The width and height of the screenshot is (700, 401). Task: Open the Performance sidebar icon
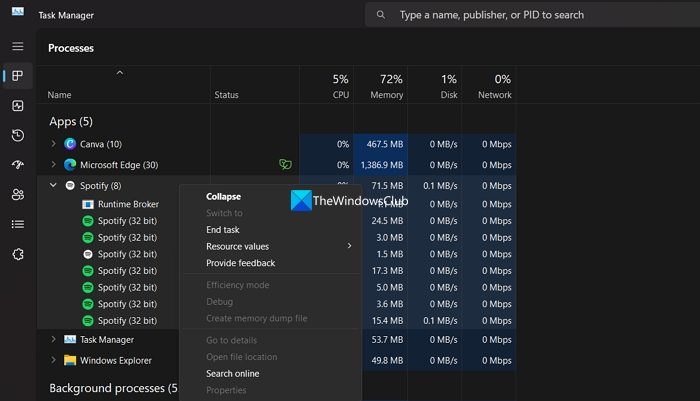pos(18,106)
